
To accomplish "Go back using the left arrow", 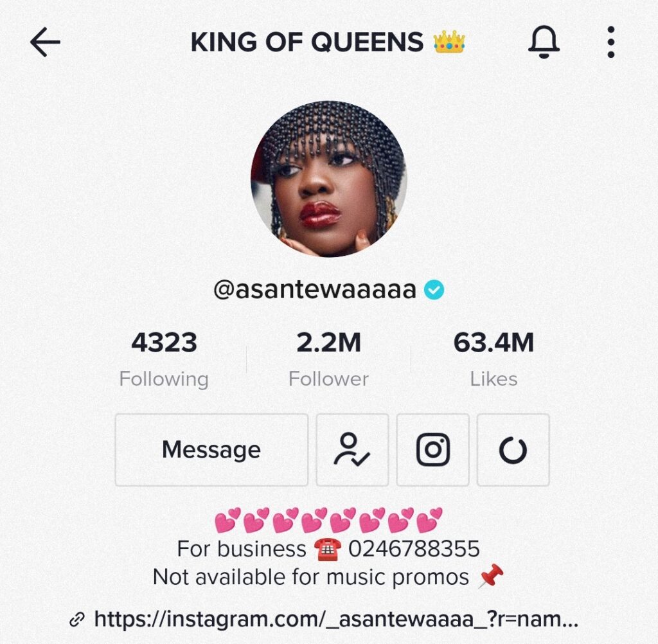I will (46, 42).
